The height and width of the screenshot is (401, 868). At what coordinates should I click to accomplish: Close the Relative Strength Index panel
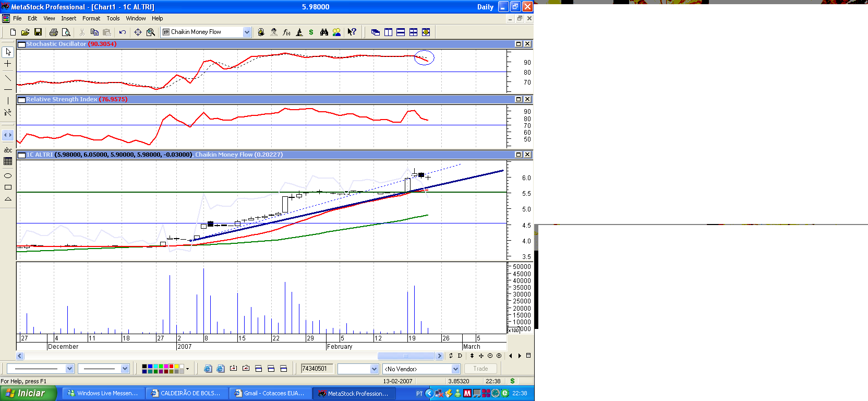[x=527, y=99]
